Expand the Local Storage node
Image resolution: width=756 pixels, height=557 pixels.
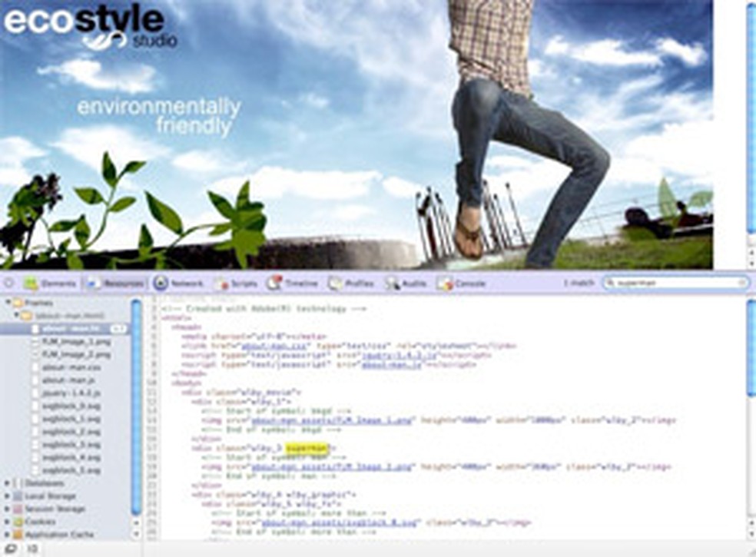pyautogui.click(x=7, y=496)
